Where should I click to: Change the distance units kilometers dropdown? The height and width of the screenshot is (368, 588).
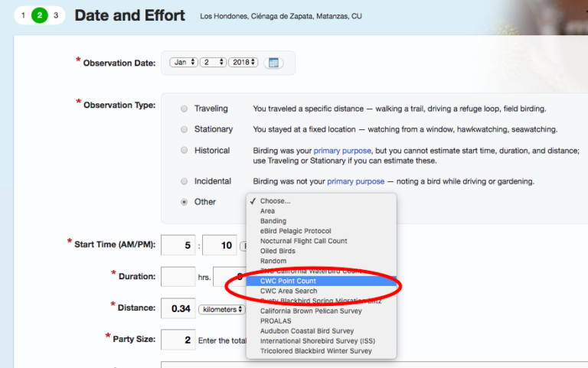point(221,309)
